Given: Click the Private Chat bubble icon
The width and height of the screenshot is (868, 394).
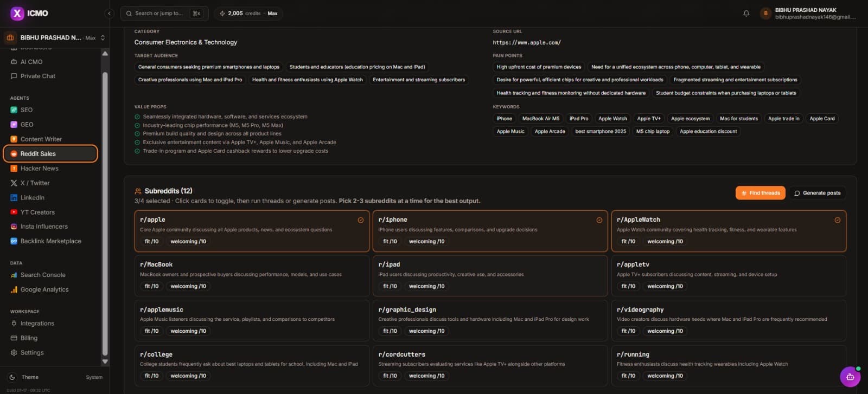Looking at the screenshot, I should point(14,76).
